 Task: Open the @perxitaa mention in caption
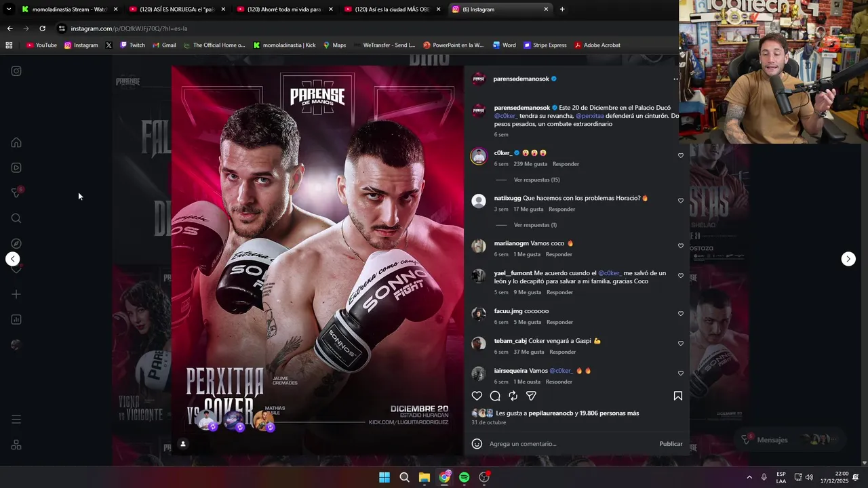[x=589, y=116]
